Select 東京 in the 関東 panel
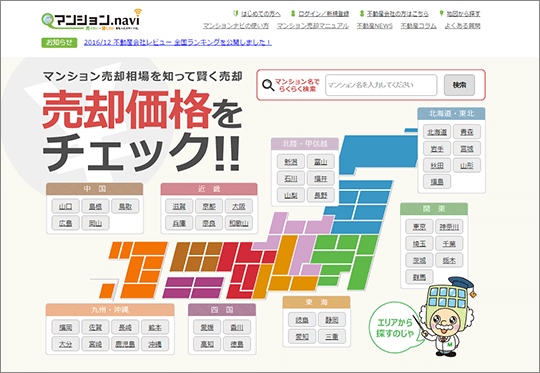This screenshot has height=373, width=540. [x=419, y=227]
